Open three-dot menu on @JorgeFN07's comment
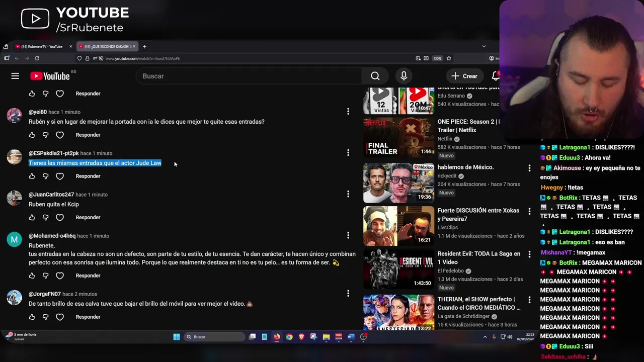644x362 pixels. pos(348,293)
